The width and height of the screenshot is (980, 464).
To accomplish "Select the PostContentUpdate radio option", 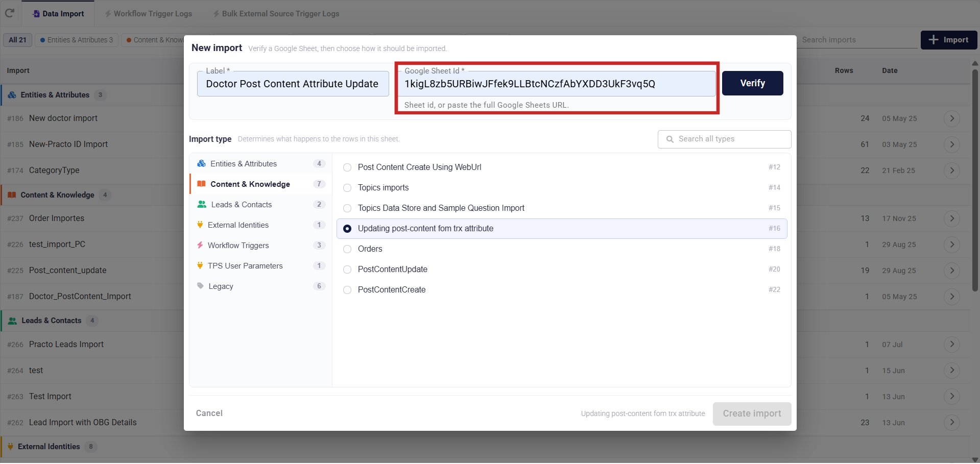I will click(347, 270).
